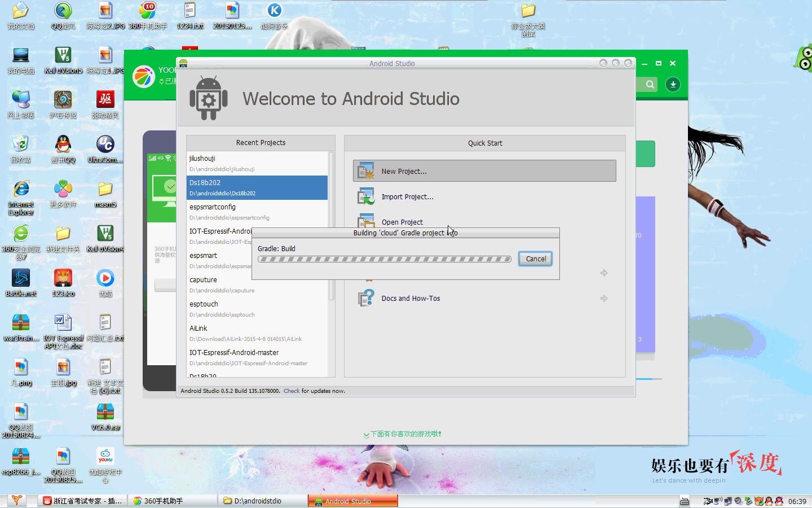This screenshot has height=508, width=812.
Task: Click the Import Project icon
Action: [366, 196]
